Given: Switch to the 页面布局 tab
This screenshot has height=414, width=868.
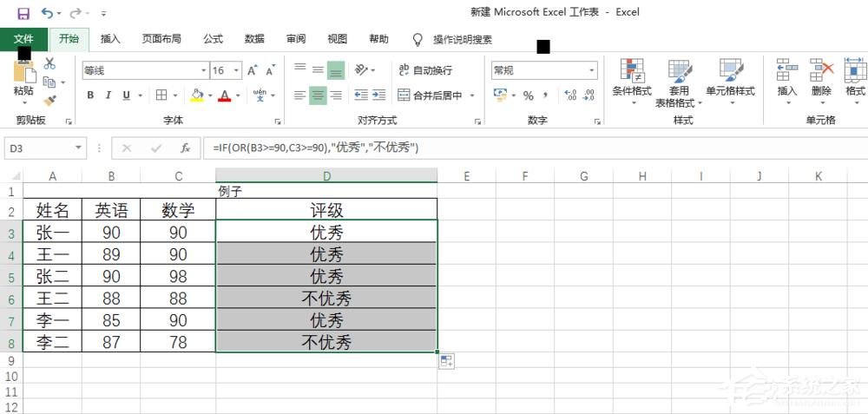Looking at the screenshot, I should pos(161,39).
